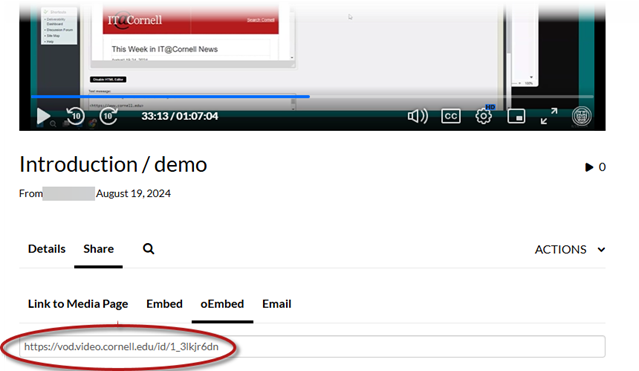Click the Cornell seal logo icon

[582, 116]
